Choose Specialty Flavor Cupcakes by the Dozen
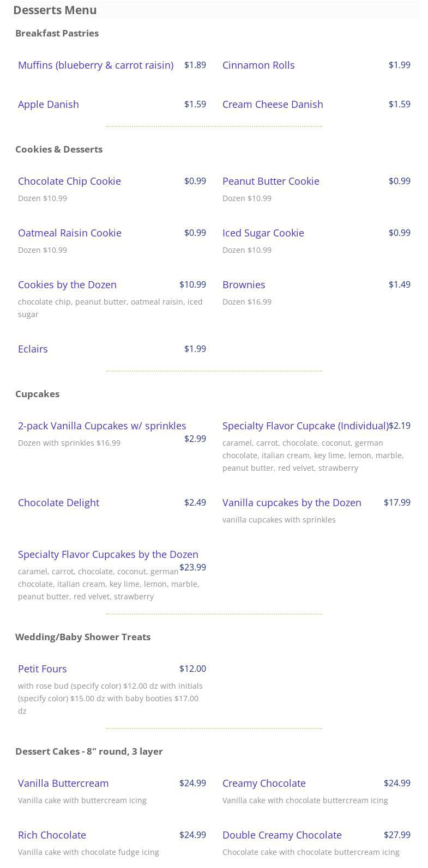 [x=108, y=555]
